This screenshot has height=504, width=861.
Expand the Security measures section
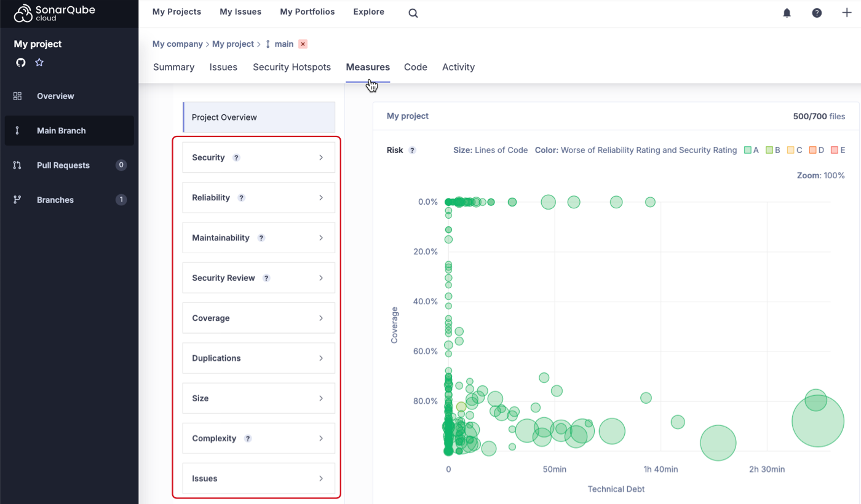(x=259, y=158)
